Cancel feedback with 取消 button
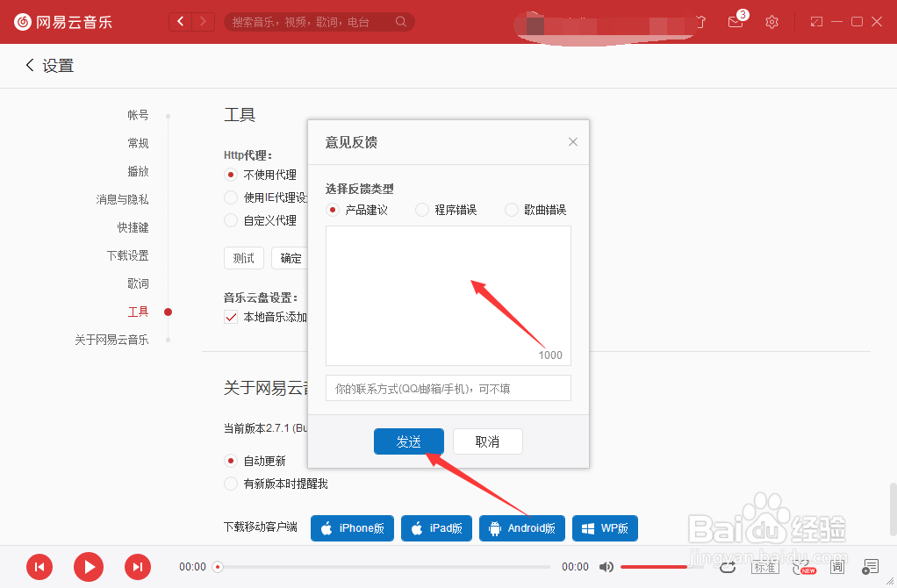Image resolution: width=897 pixels, height=588 pixels. click(x=487, y=441)
